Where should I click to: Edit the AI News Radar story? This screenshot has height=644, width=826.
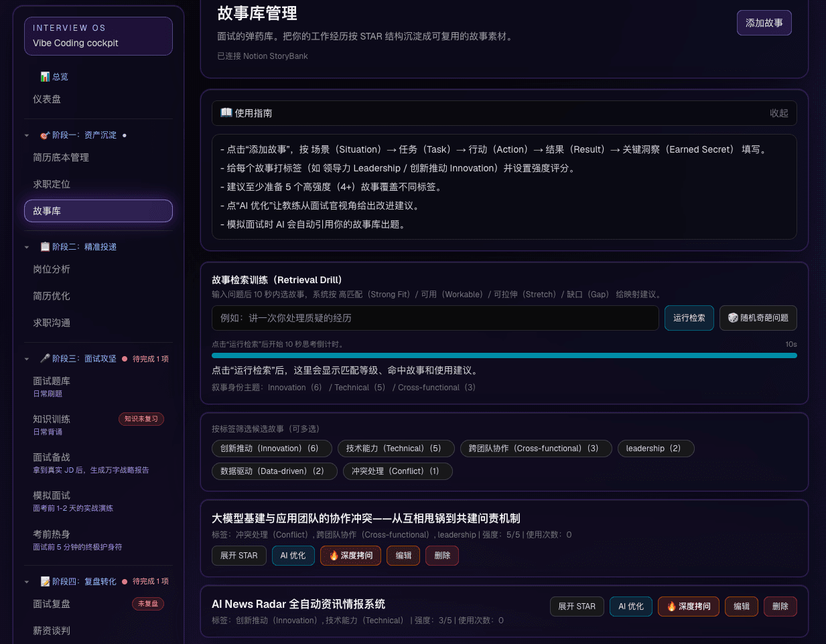coord(742,607)
